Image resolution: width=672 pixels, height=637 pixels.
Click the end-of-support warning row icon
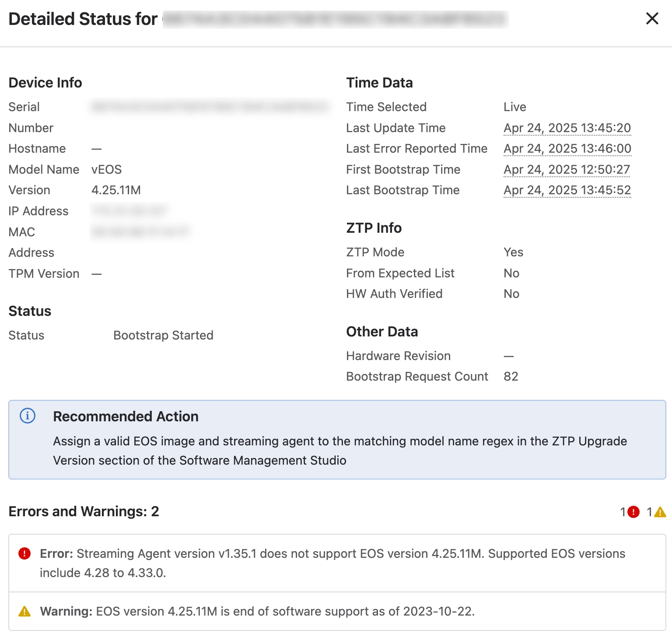tap(24, 611)
